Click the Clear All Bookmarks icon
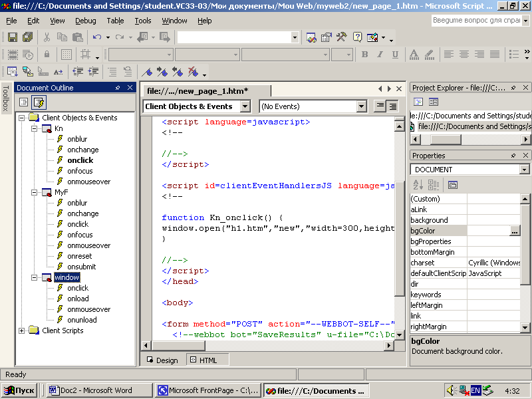Image resolution: width=532 pixels, height=399 pixels. pos(193,72)
